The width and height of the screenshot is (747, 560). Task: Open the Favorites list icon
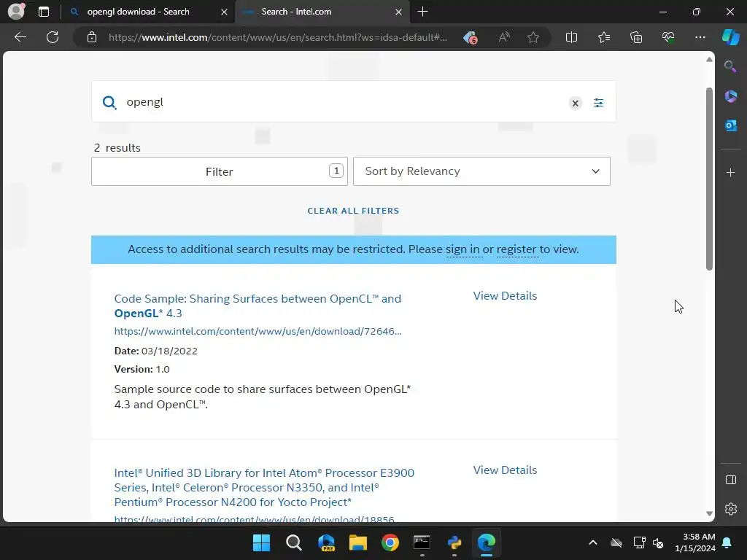coord(603,37)
